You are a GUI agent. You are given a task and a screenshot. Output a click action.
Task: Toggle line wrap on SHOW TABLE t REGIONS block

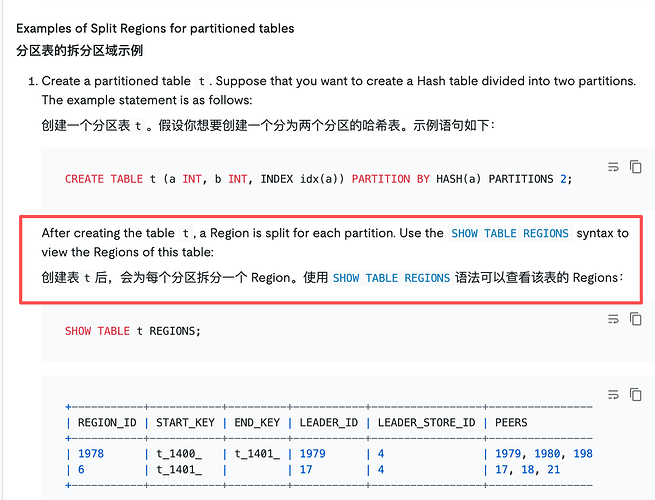613,319
